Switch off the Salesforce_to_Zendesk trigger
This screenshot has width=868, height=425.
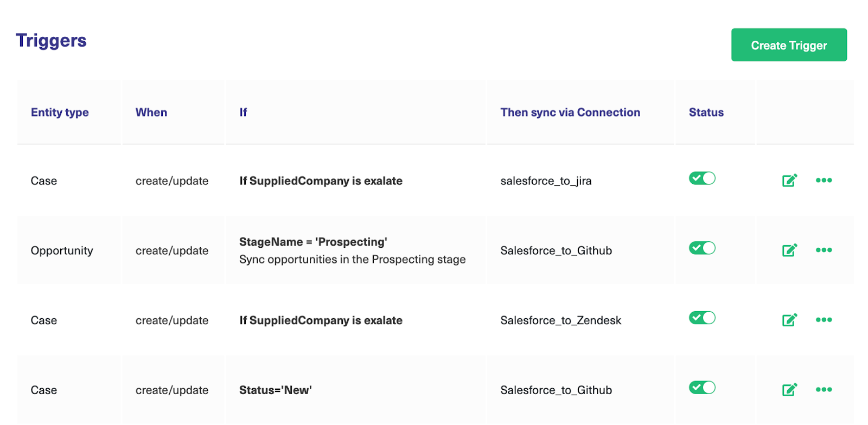point(702,318)
